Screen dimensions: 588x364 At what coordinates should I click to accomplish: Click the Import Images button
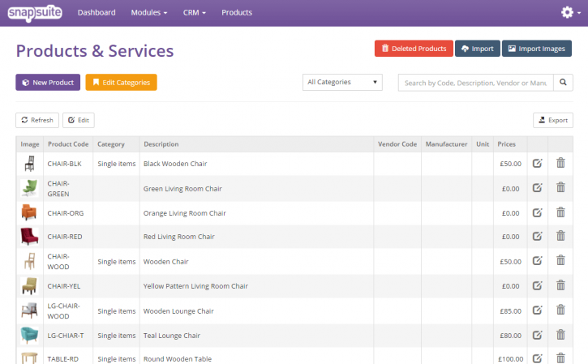click(537, 49)
